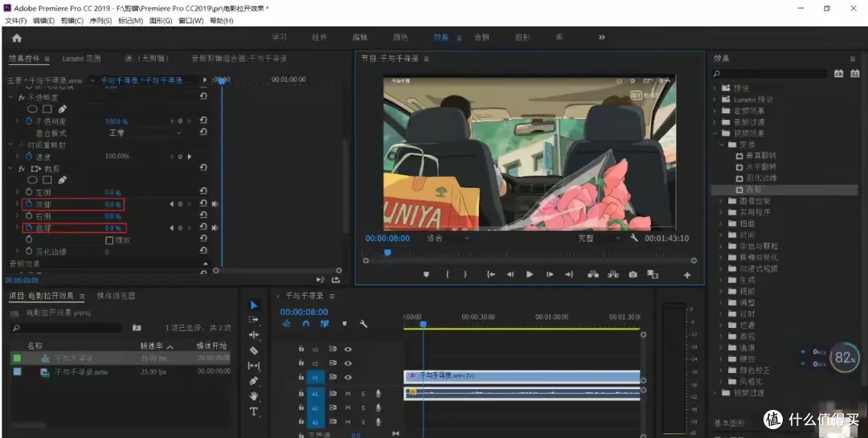The width and height of the screenshot is (868, 438).
Task: Select the Selection tool arrow
Action: point(254,305)
